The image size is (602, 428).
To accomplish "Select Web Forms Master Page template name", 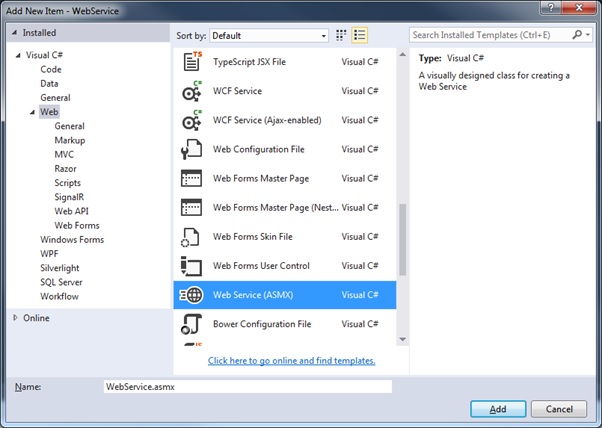I will (261, 178).
